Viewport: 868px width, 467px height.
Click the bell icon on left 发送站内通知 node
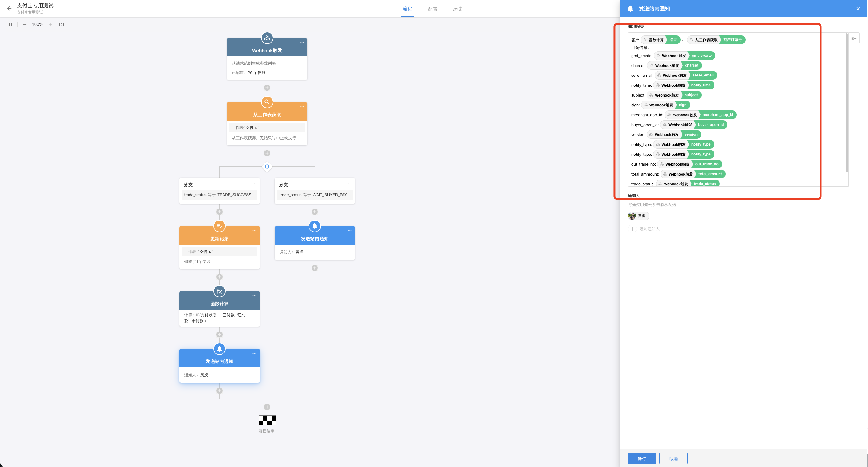click(x=219, y=349)
